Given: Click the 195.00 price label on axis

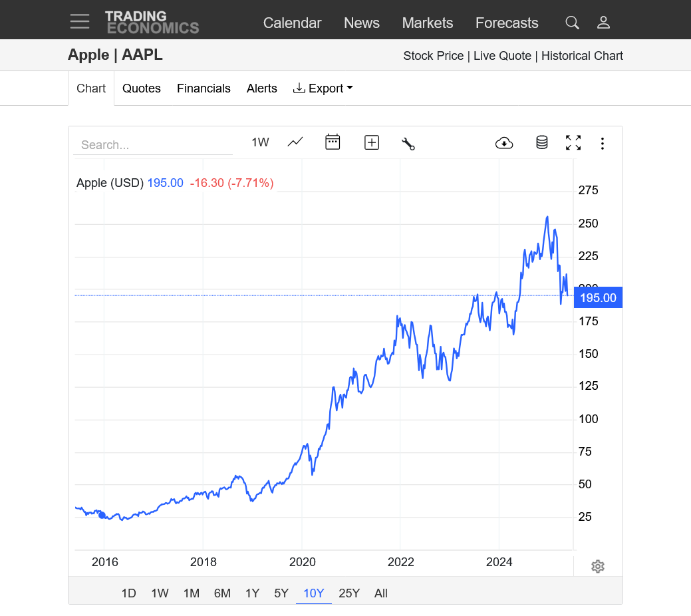Looking at the screenshot, I should coord(598,297).
